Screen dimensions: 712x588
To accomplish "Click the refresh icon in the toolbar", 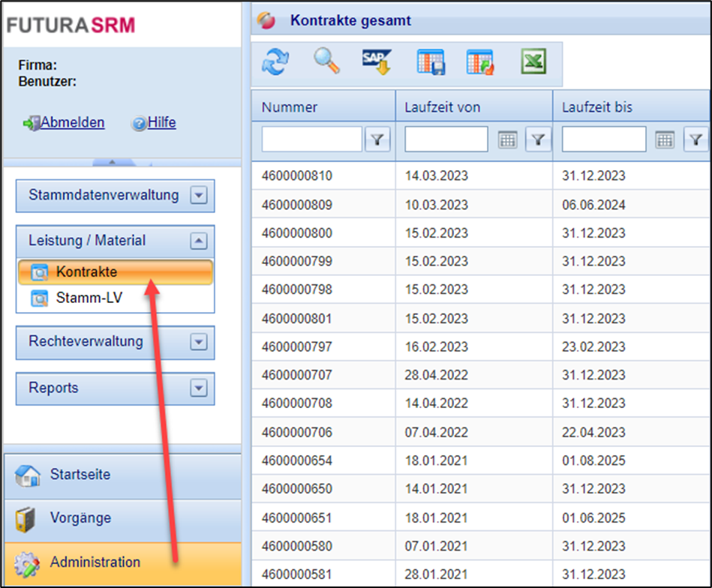I will point(275,63).
